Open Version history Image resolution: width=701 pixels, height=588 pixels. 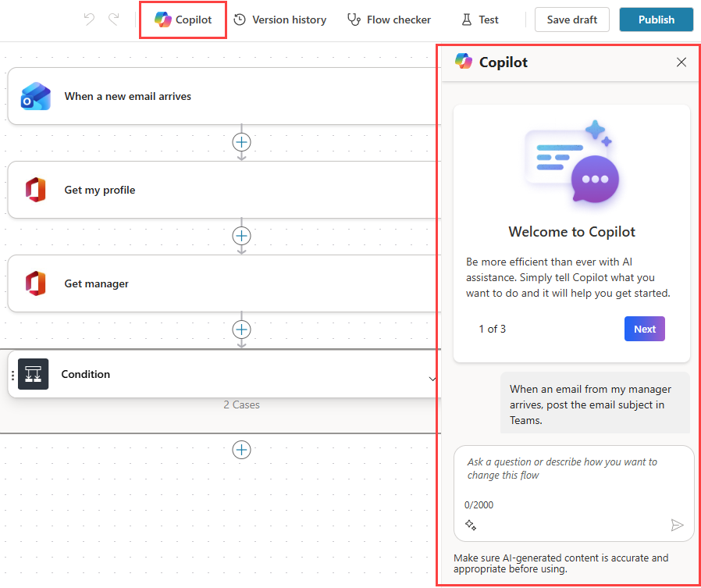280,20
